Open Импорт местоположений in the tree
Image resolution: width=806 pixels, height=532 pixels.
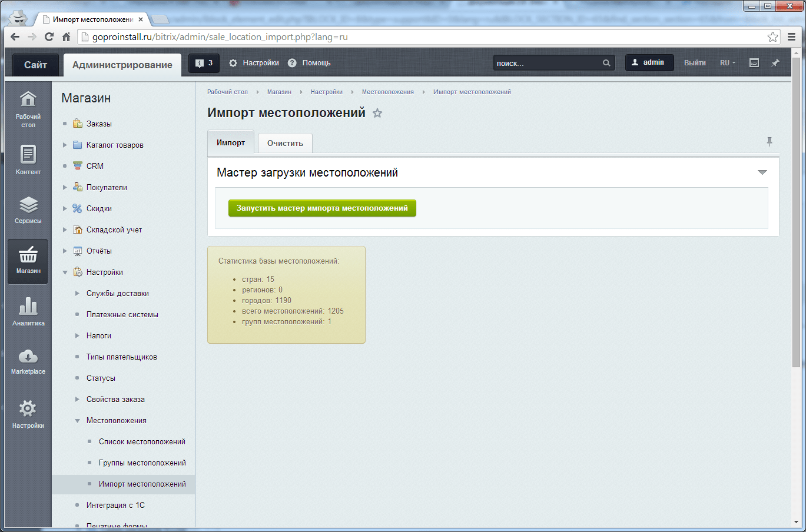click(142, 484)
